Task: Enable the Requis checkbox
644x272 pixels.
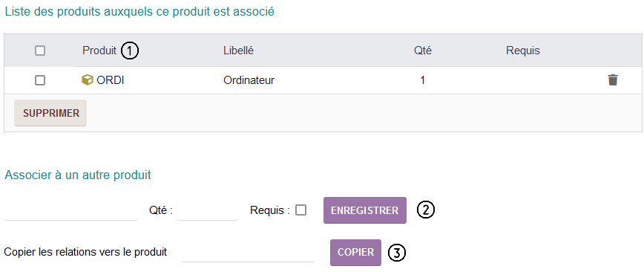Action: [301, 210]
